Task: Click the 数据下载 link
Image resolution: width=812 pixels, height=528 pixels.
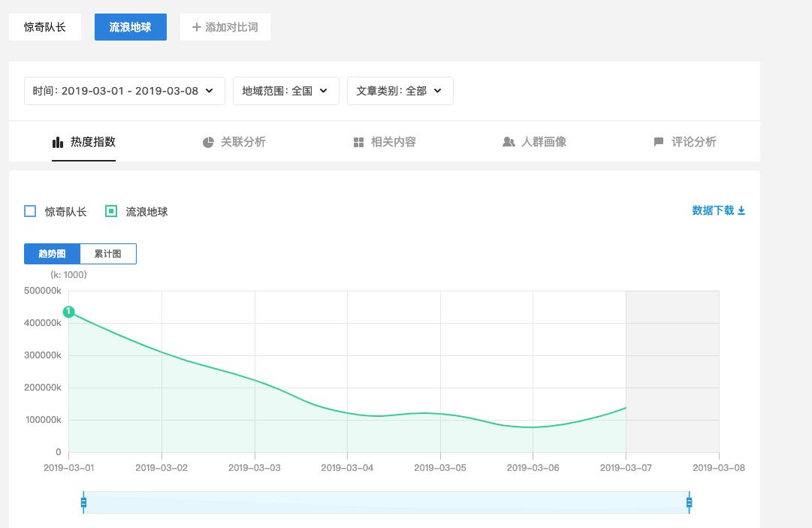Action: pos(713,211)
